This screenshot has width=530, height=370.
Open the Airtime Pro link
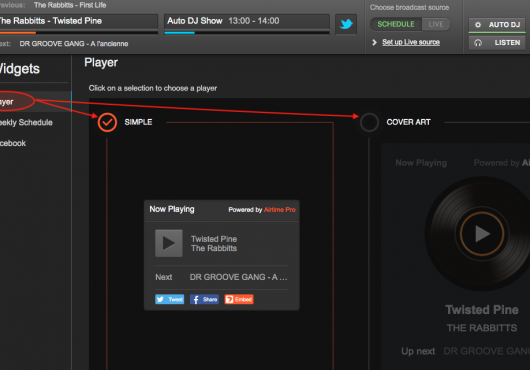click(280, 210)
